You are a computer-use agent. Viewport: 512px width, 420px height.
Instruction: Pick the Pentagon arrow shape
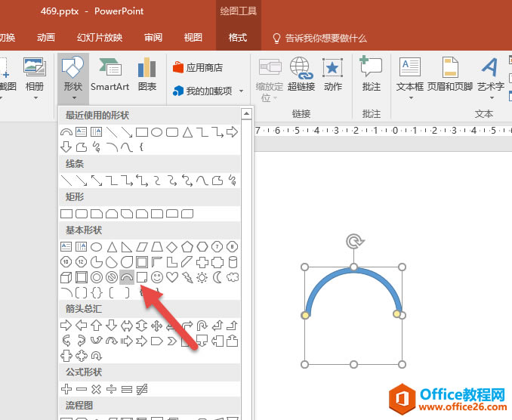point(157,341)
